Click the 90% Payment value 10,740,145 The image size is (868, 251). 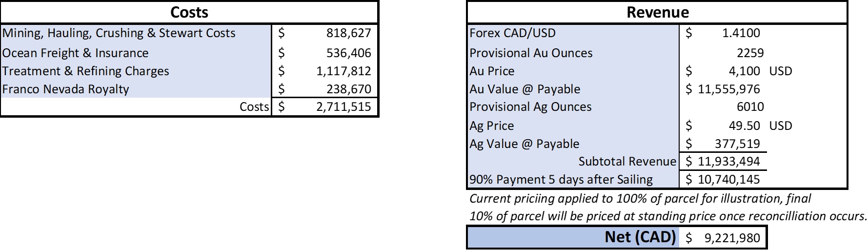[728, 180]
